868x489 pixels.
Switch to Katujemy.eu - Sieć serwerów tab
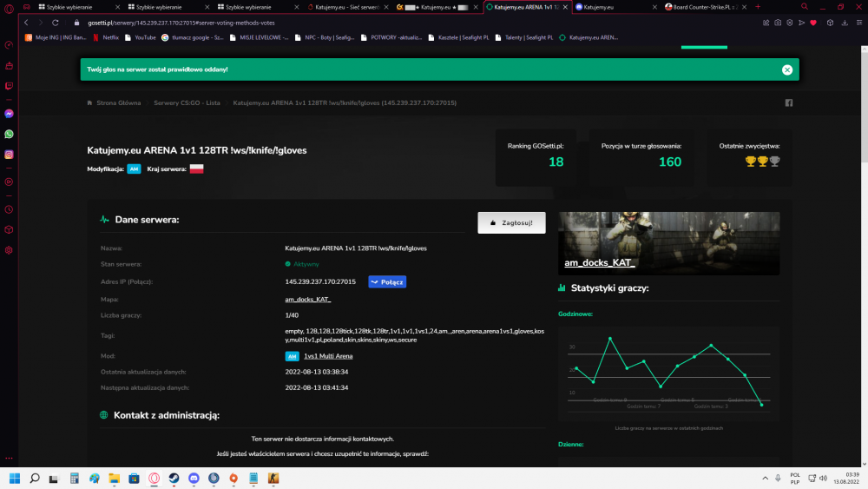pos(346,7)
